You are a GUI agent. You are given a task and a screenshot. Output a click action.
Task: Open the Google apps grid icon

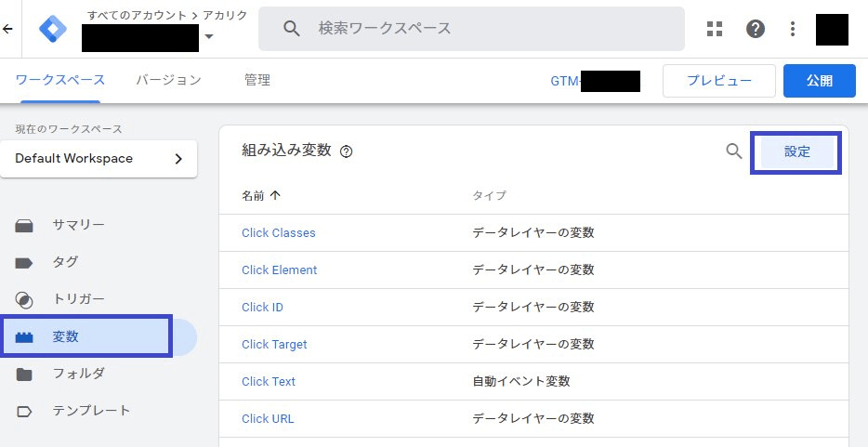(x=715, y=29)
